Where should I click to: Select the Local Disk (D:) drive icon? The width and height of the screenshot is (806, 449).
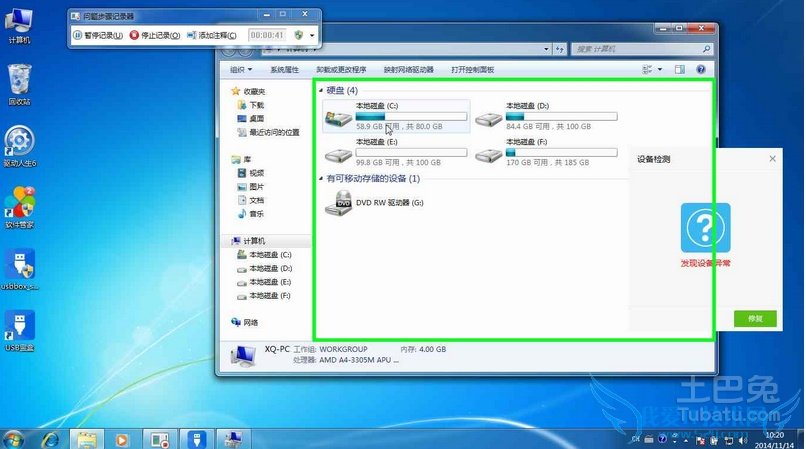[489, 118]
